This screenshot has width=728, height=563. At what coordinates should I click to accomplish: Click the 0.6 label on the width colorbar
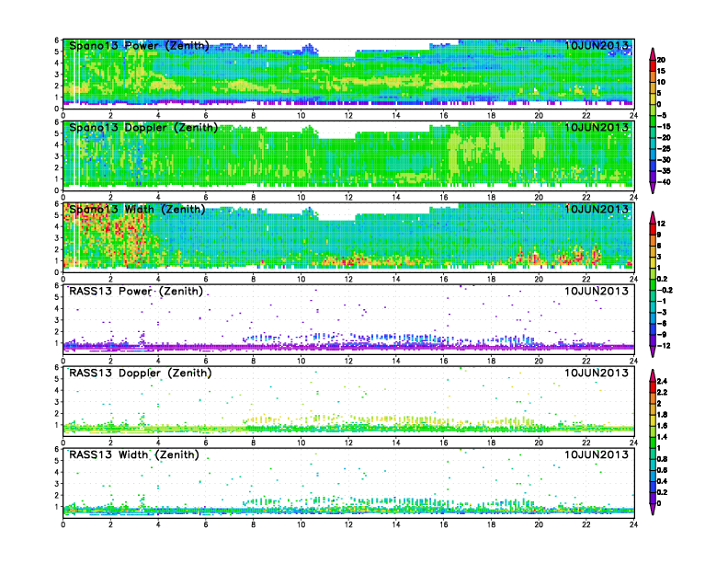pyautogui.click(x=662, y=470)
